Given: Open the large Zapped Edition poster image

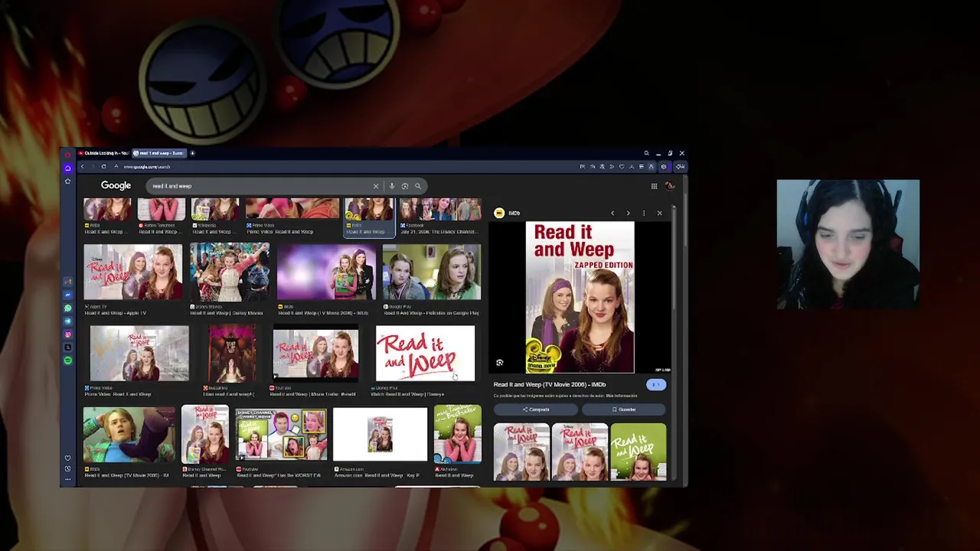Looking at the screenshot, I should [580, 298].
